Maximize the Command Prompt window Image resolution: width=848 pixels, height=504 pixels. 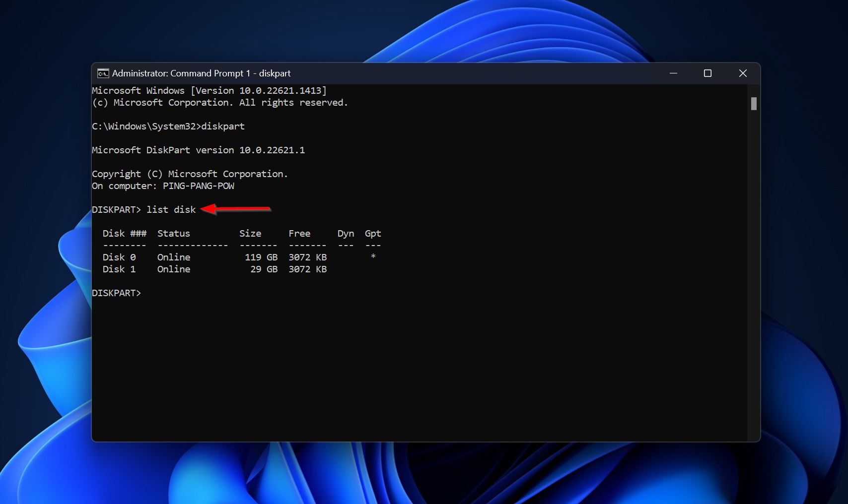[x=707, y=73]
